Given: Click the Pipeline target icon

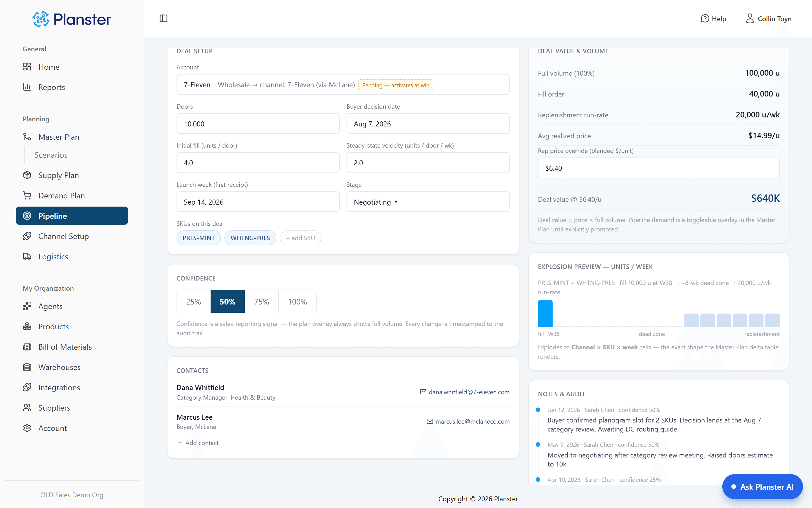Looking at the screenshot, I should point(27,216).
